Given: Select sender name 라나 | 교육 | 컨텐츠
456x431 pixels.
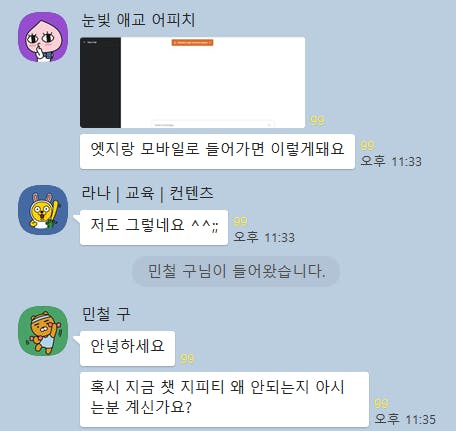Looking at the screenshot, I should point(147,193).
